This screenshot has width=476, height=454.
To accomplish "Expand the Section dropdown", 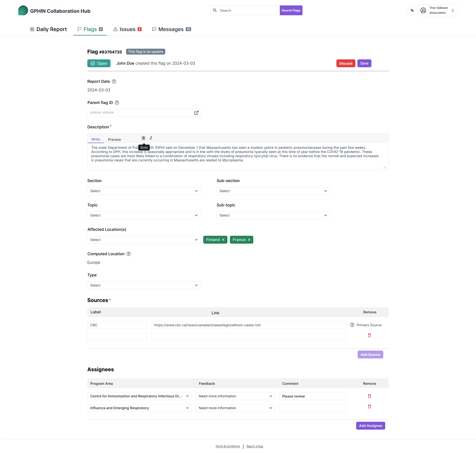I will 144,191.
